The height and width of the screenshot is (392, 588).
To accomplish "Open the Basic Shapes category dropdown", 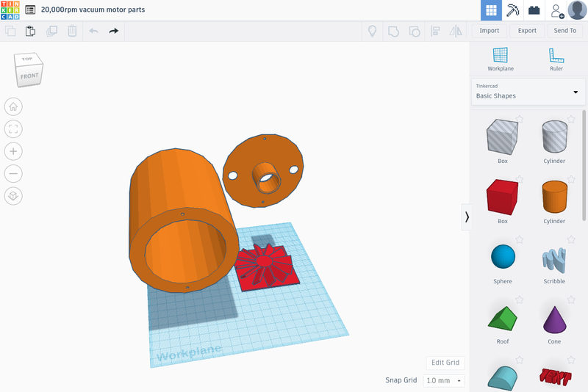I will [x=527, y=92].
